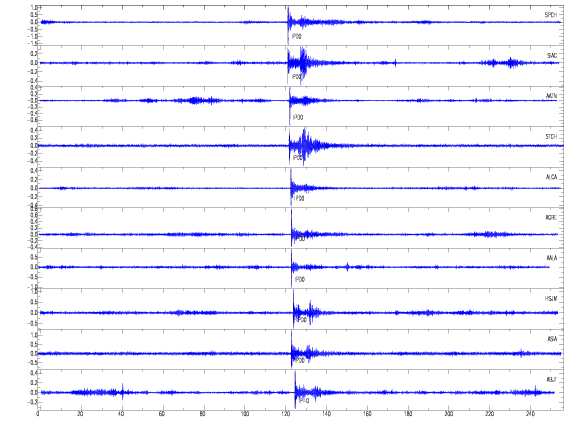Click the 0 tick on time axis
Image resolution: width=580 pixels, height=440 pixels.
(x=38, y=414)
